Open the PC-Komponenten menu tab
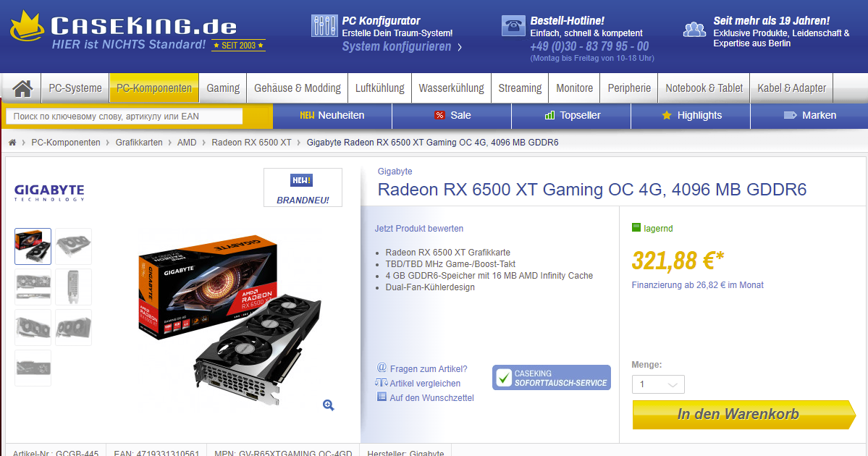The image size is (868, 456). coord(154,88)
